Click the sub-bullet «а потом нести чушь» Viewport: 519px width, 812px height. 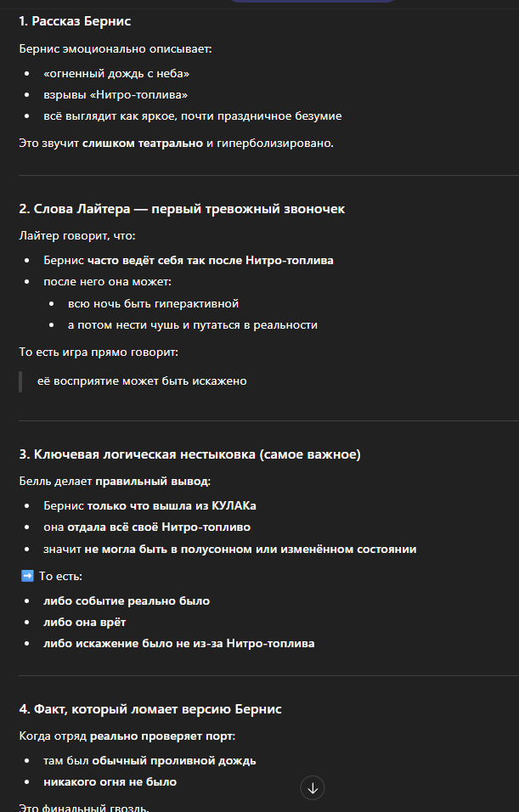[x=193, y=324]
